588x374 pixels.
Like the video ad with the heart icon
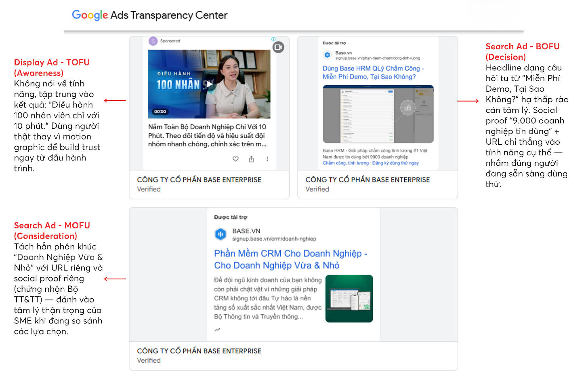(235, 159)
